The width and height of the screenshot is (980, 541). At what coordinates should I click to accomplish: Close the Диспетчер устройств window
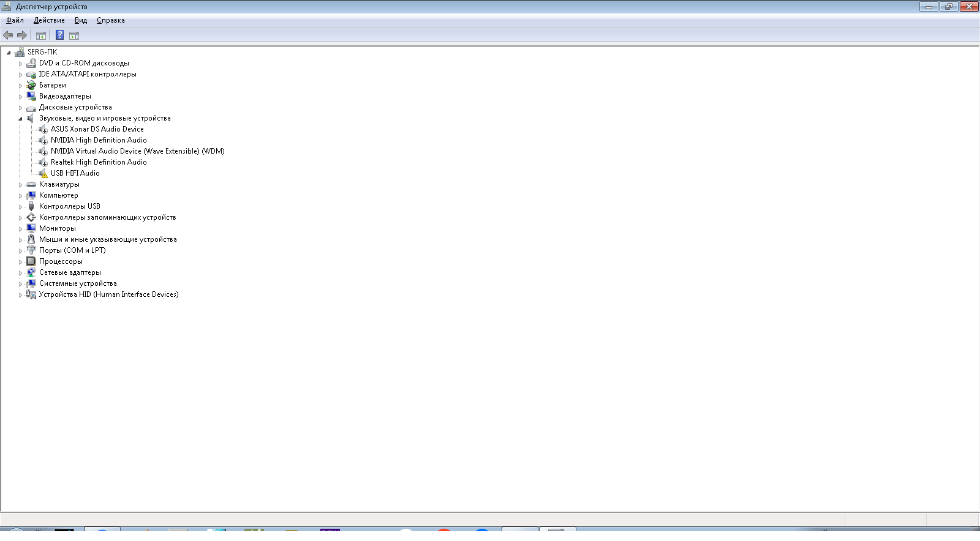(969, 7)
